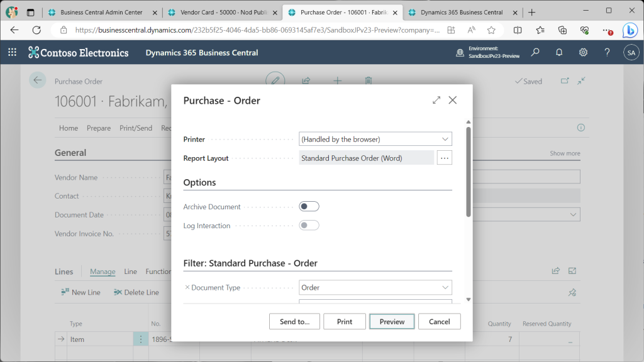
Task: Expand the Purchase - Order dialog
Action: click(x=436, y=100)
